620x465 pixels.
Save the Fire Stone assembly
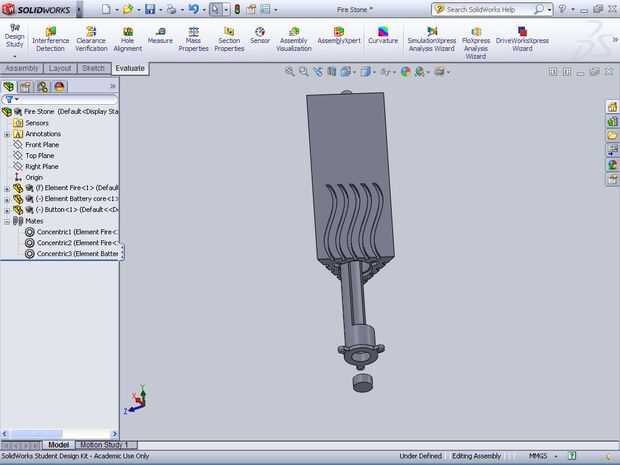tap(150, 9)
